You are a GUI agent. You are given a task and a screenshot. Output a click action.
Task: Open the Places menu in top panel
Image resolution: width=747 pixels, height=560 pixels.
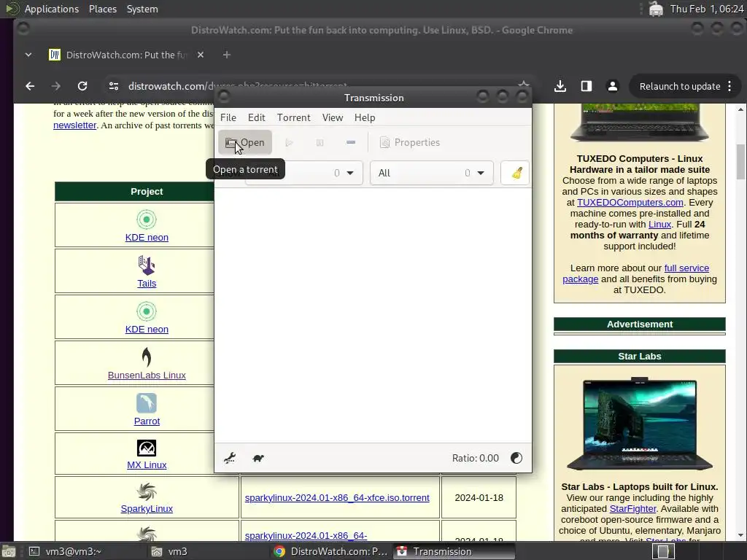(x=103, y=9)
